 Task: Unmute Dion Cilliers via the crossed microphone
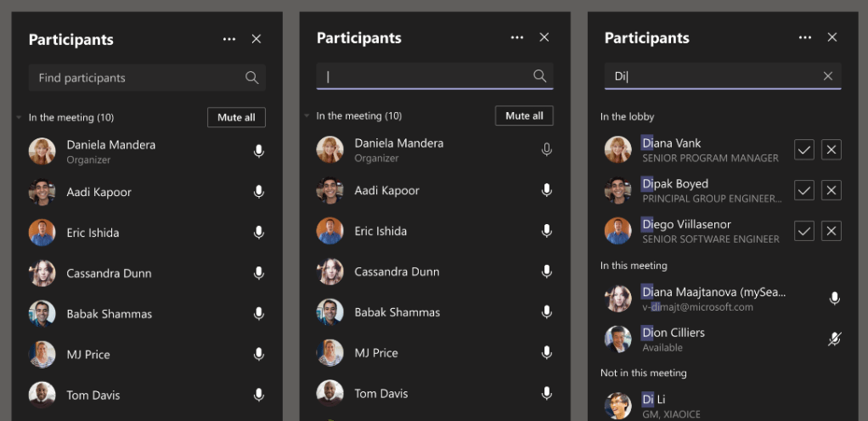[834, 340]
